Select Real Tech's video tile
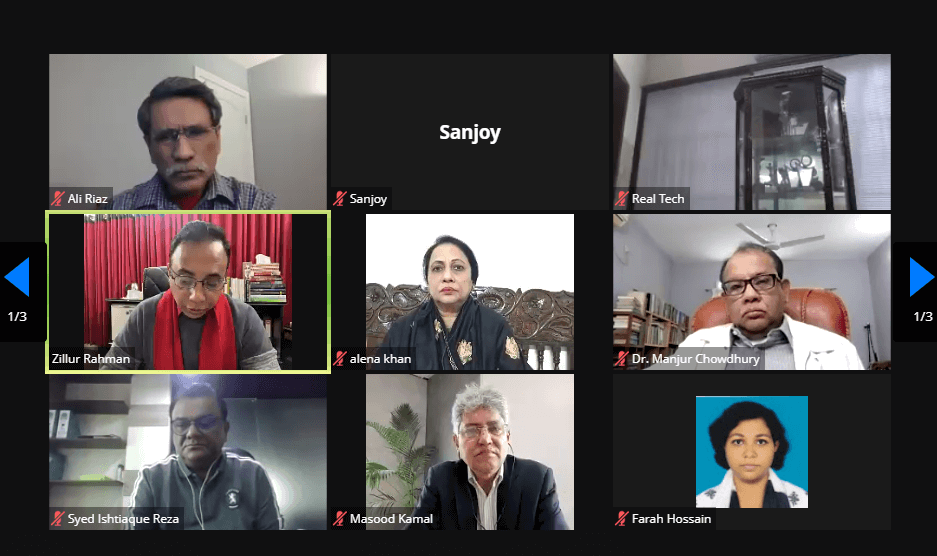The image size is (937, 556). tap(752, 132)
